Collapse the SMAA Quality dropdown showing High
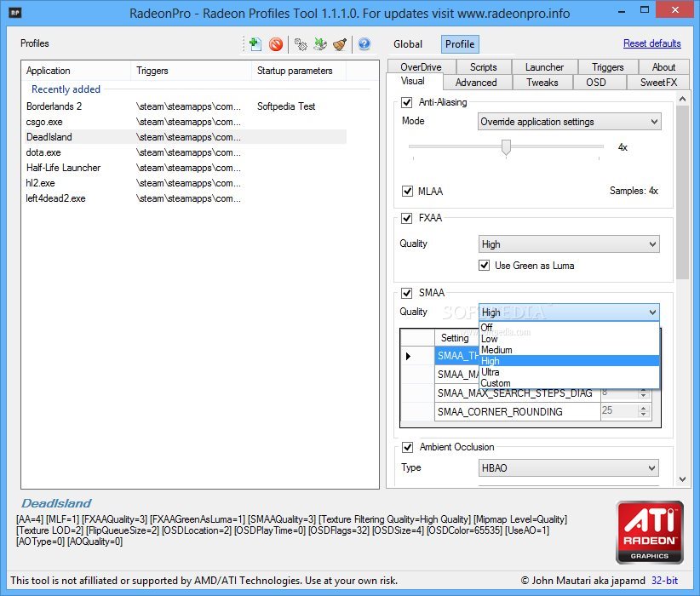700x596 pixels. pyautogui.click(x=569, y=312)
